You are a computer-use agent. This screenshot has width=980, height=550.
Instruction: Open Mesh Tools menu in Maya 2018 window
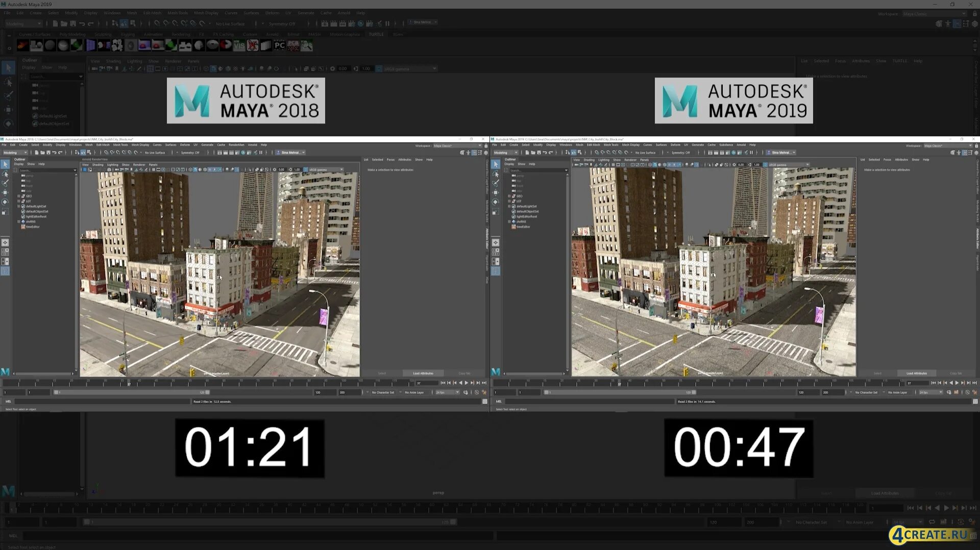[120, 145]
